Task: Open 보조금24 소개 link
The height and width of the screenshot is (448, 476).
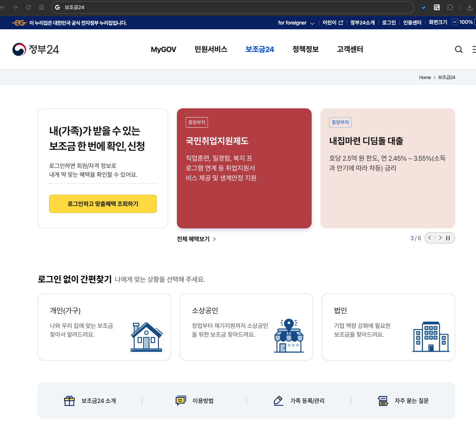Action: click(x=90, y=401)
